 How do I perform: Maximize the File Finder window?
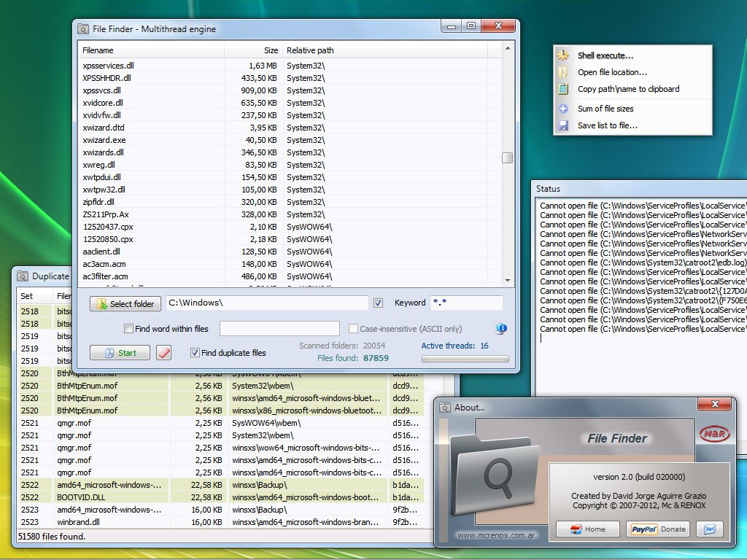471,26
